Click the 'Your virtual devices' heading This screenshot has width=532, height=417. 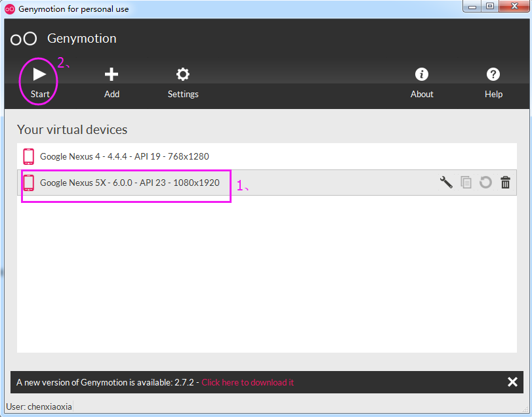click(x=72, y=130)
